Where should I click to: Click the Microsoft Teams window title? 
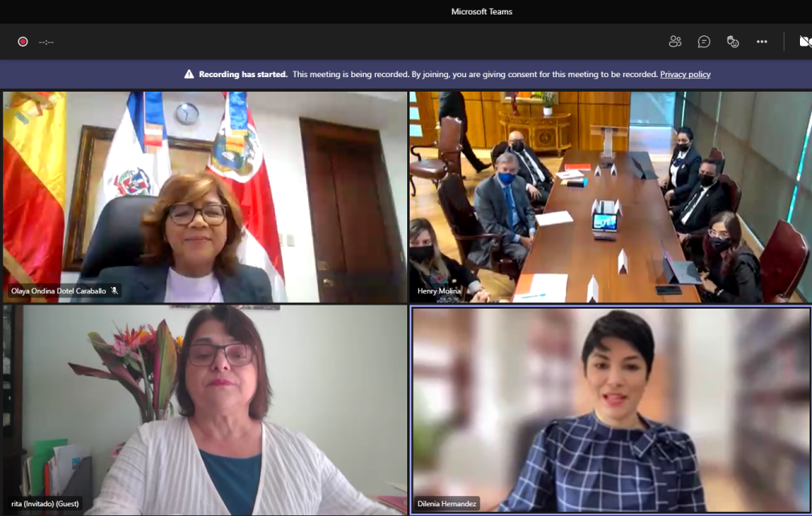click(x=482, y=11)
